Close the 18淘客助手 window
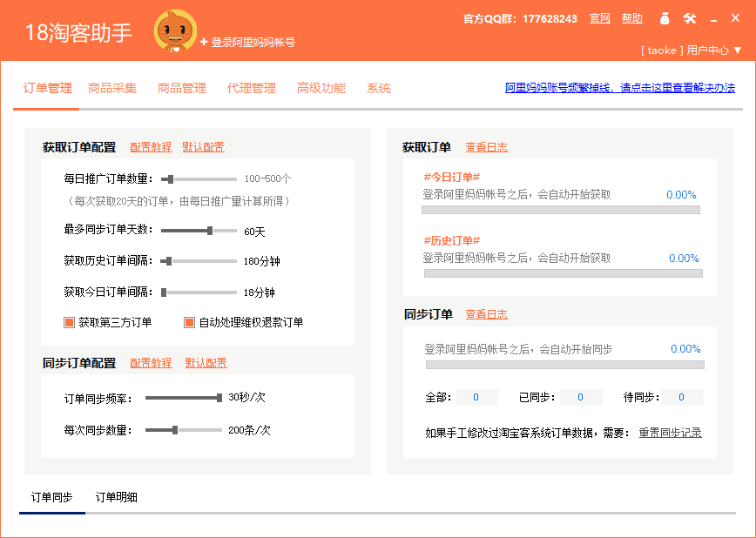 pos(736,18)
